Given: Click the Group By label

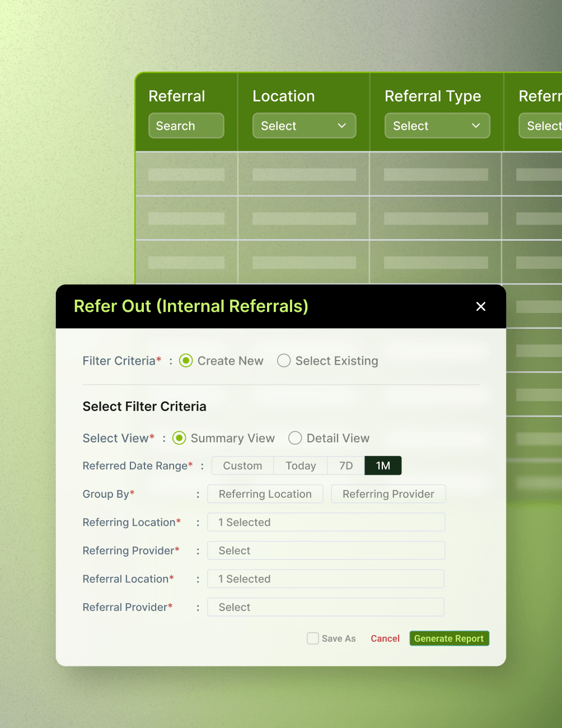Looking at the screenshot, I should click(x=109, y=494).
